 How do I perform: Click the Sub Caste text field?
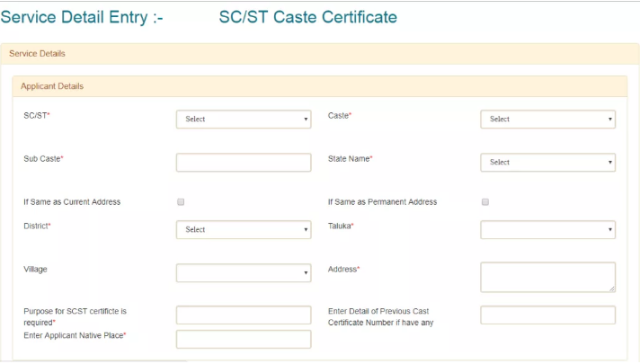243,163
